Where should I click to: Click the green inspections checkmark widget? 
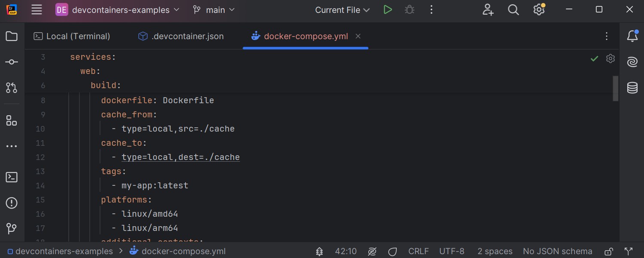pos(594,58)
